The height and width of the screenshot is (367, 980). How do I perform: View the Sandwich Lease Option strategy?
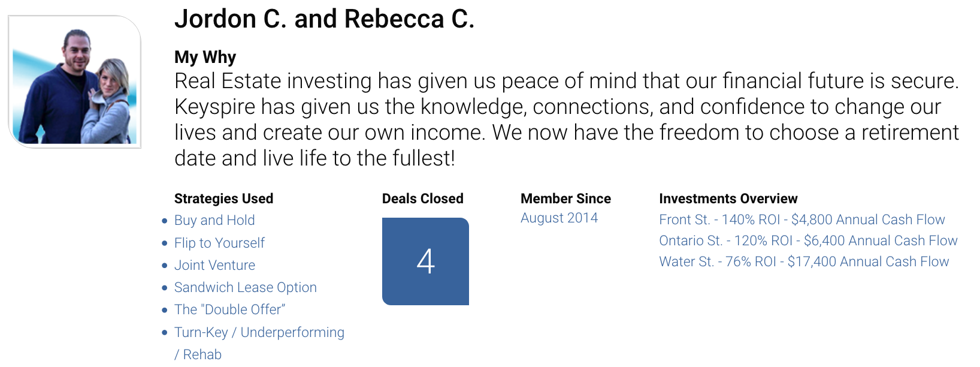(x=245, y=287)
